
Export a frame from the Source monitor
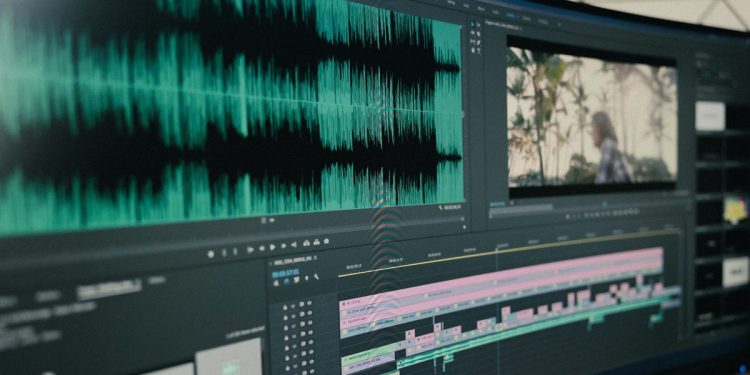(326, 241)
